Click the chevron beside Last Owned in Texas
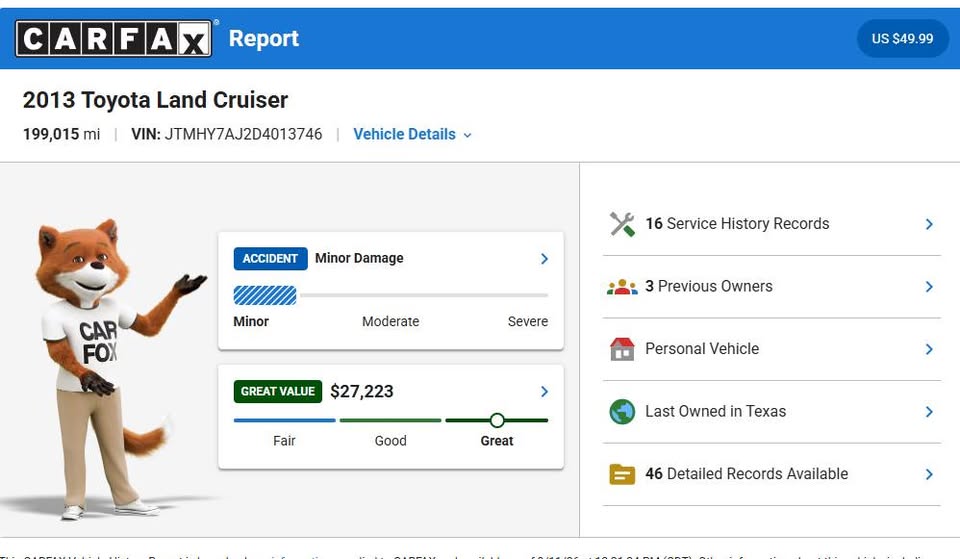Screen dimensions: 960x559 click(x=929, y=411)
